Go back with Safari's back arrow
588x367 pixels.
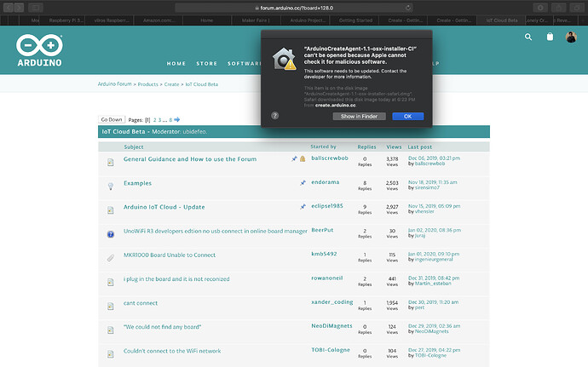pyautogui.click(x=9, y=8)
